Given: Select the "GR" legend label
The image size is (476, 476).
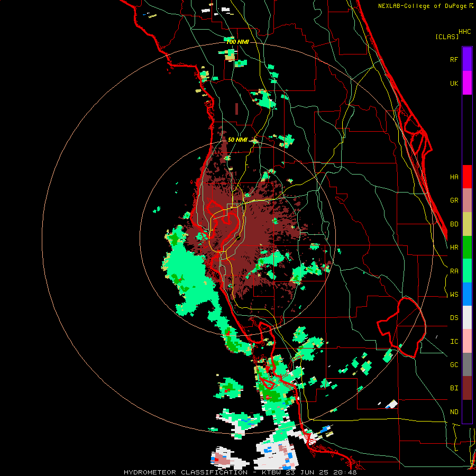Looking at the screenshot, I should coord(454,200).
